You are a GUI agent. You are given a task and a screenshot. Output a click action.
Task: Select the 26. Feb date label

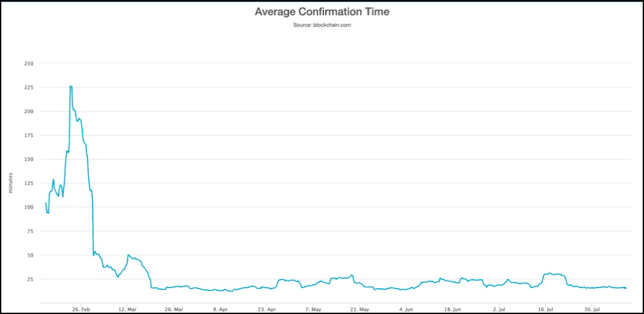click(81, 308)
